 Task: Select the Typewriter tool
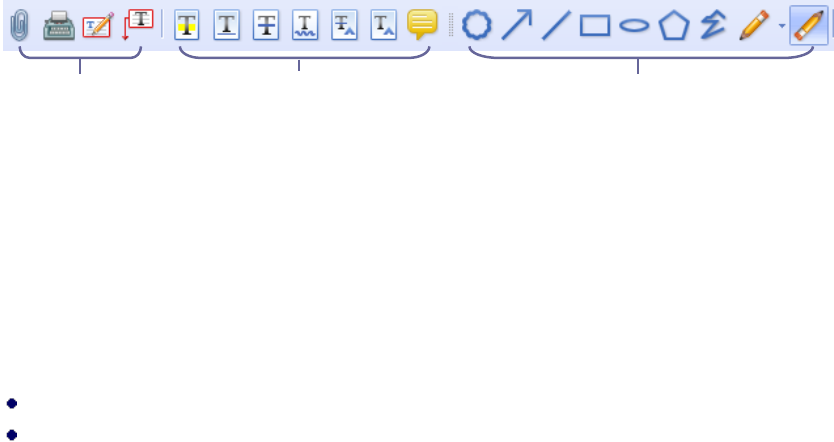pyautogui.click(x=59, y=26)
